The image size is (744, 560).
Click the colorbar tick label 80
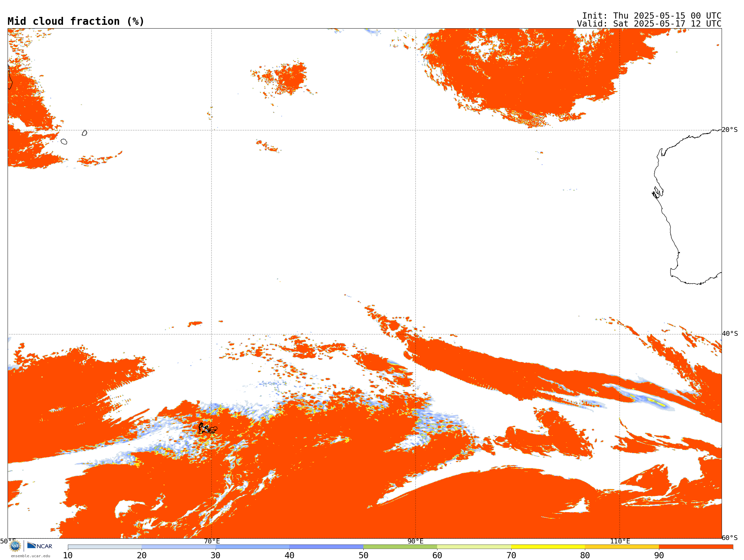[585, 556]
